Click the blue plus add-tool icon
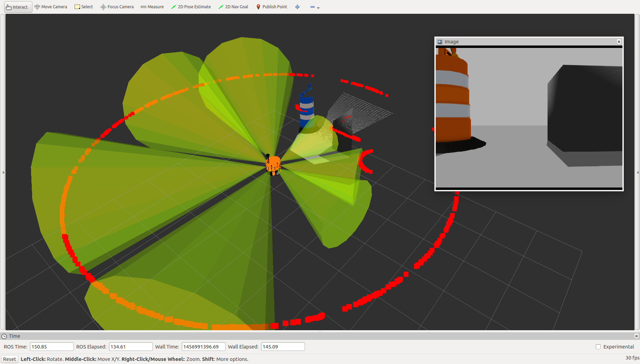The image size is (640, 364). [297, 7]
